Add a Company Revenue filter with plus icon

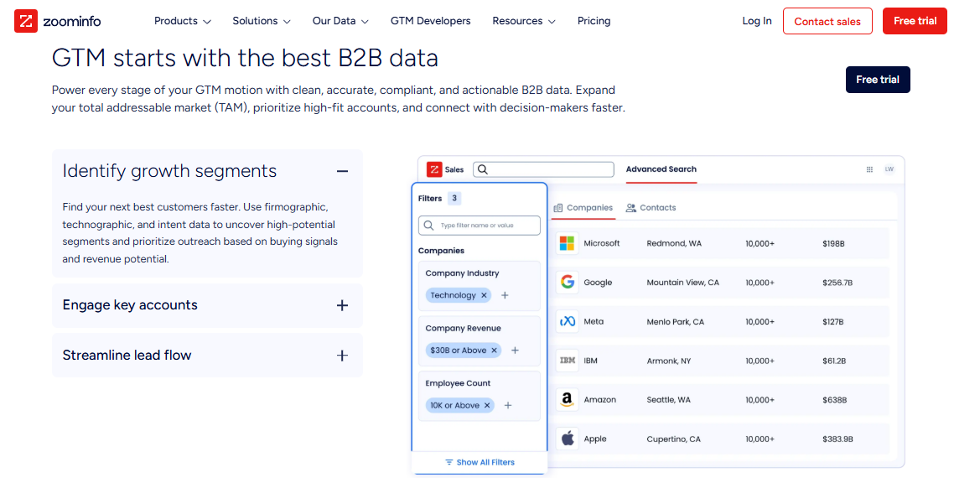[515, 351]
